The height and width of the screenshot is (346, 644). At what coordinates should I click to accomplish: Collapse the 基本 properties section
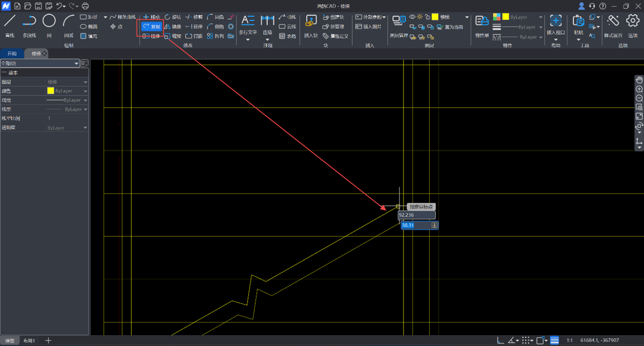(x=4, y=73)
